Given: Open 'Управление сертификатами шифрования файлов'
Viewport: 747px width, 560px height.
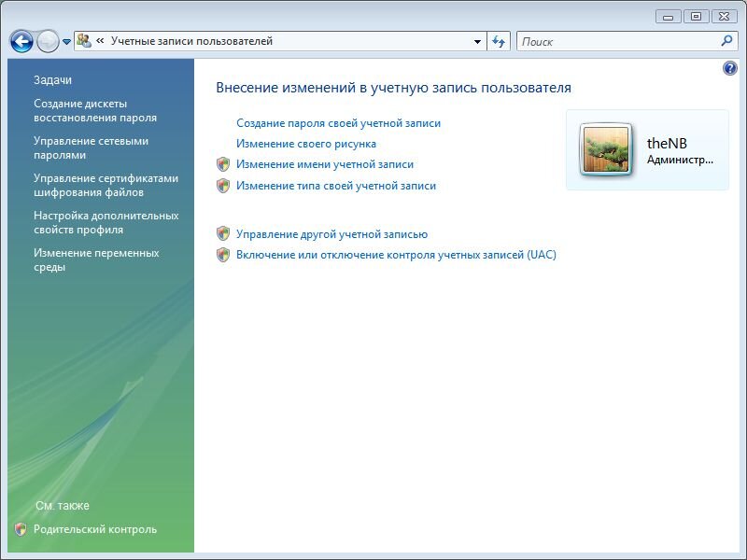Looking at the screenshot, I should click(x=106, y=185).
